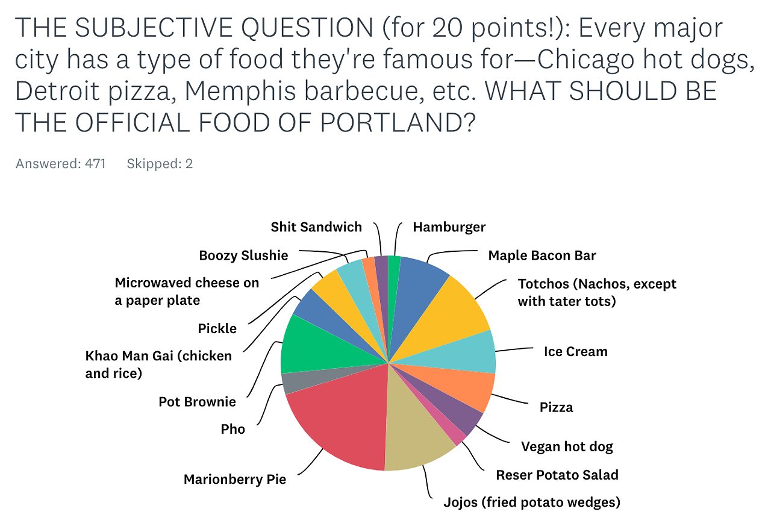
Task: Click the Answered: 471 text
Action: coord(61,163)
